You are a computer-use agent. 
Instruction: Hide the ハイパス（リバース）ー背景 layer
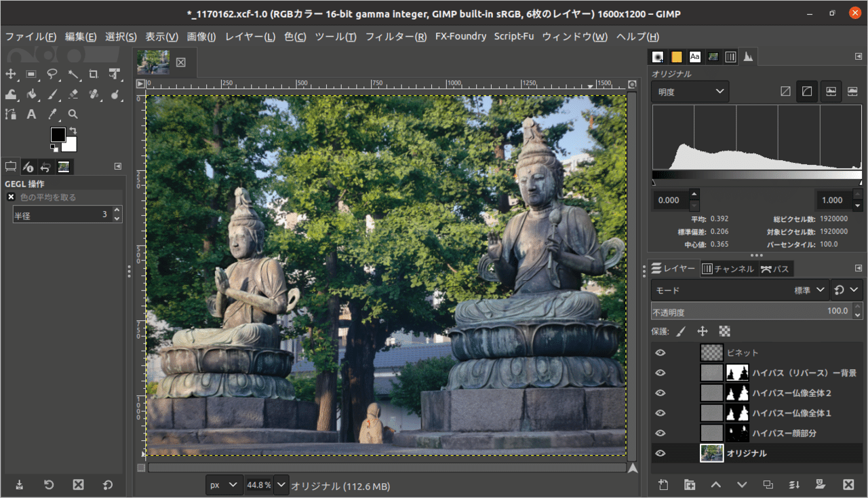click(660, 372)
